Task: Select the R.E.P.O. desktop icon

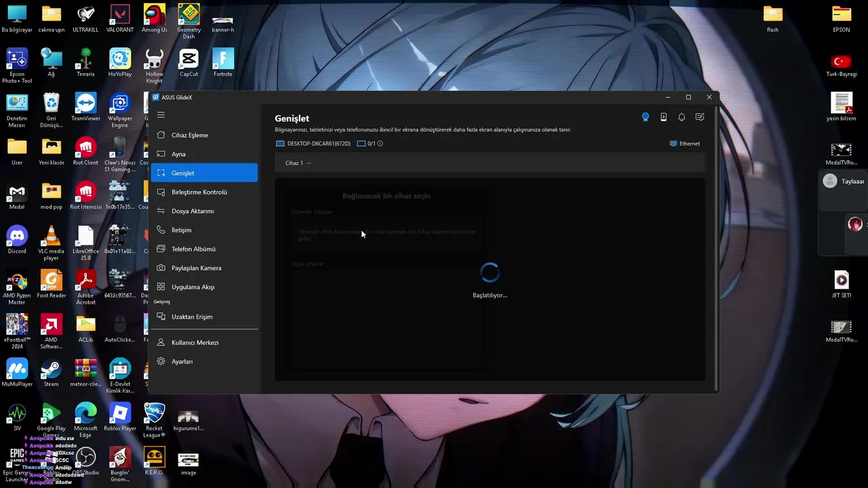Action: (155, 461)
